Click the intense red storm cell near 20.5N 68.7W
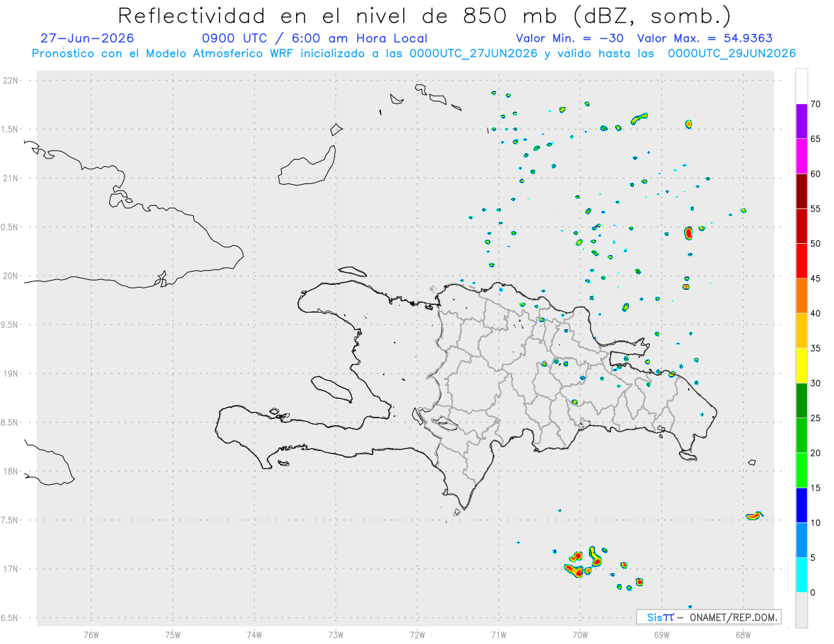The image size is (834, 644). [688, 233]
